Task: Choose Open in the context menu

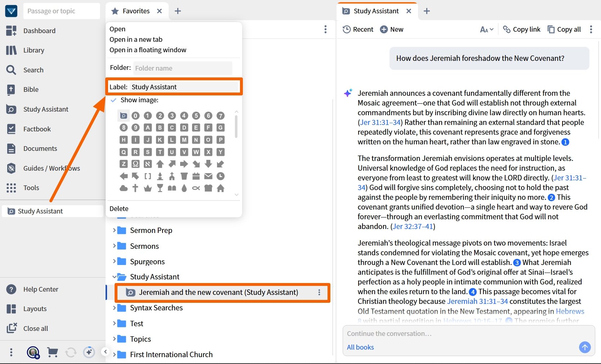Action: click(x=117, y=29)
